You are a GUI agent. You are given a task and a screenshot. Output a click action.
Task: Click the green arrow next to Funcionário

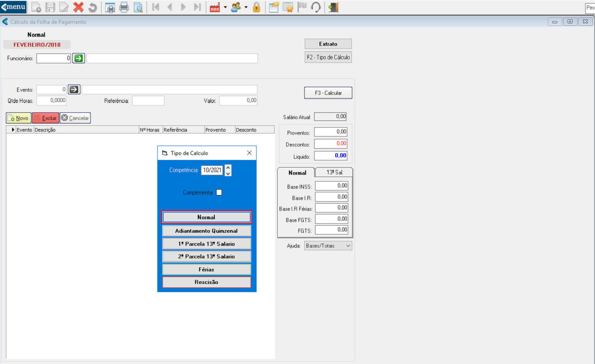coord(78,58)
